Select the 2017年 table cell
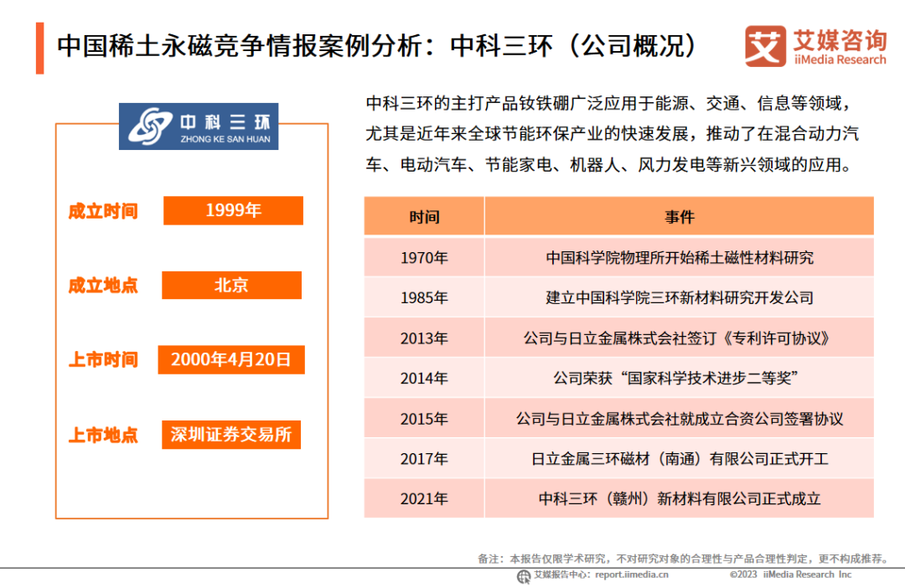The image size is (905, 588). 424,459
